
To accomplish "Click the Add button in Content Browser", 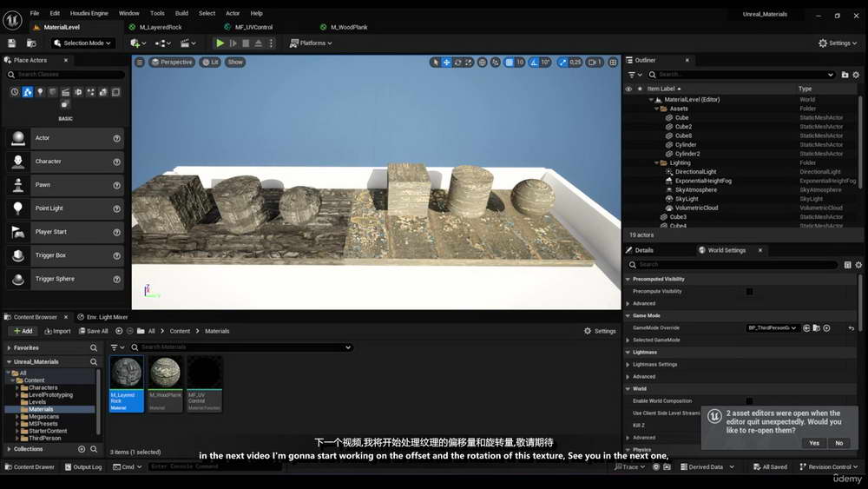I will point(23,331).
